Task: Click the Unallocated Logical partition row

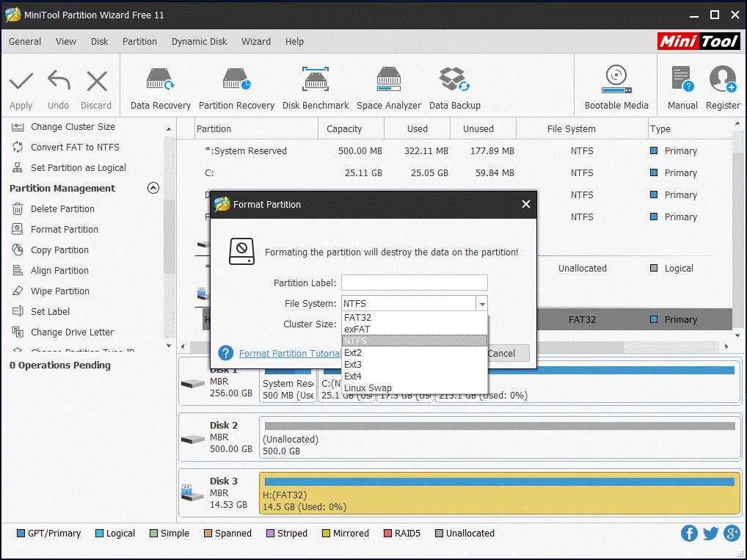Action: pyautogui.click(x=634, y=269)
